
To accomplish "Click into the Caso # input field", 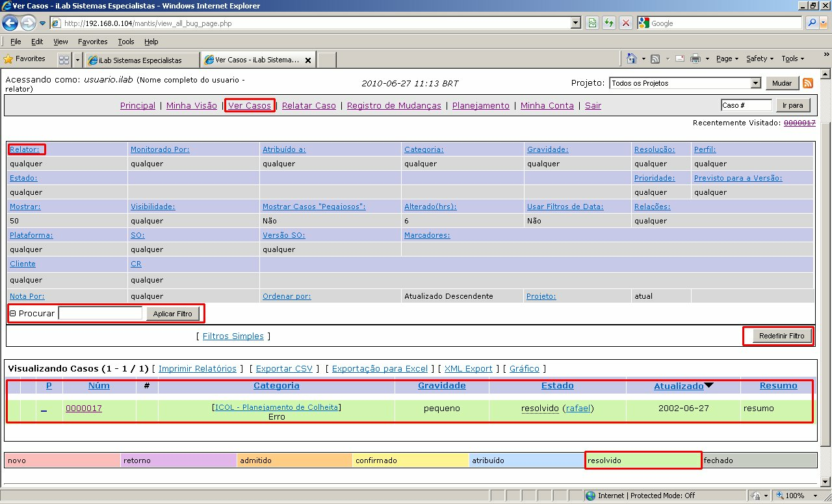I will tap(746, 105).
